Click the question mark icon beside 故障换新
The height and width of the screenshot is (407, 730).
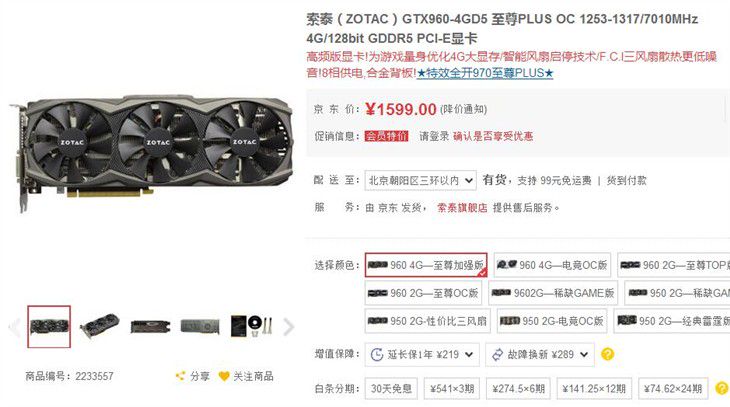(x=607, y=354)
